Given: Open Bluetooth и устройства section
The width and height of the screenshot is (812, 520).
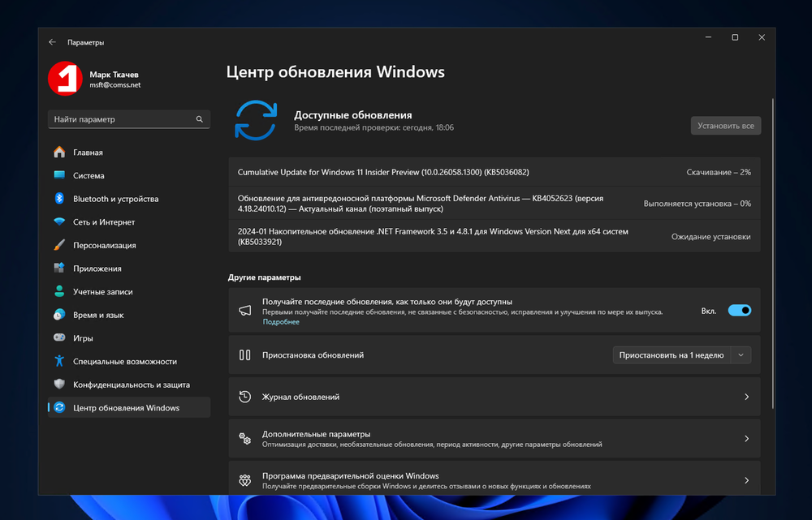Looking at the screenshot, I should 129,199.
